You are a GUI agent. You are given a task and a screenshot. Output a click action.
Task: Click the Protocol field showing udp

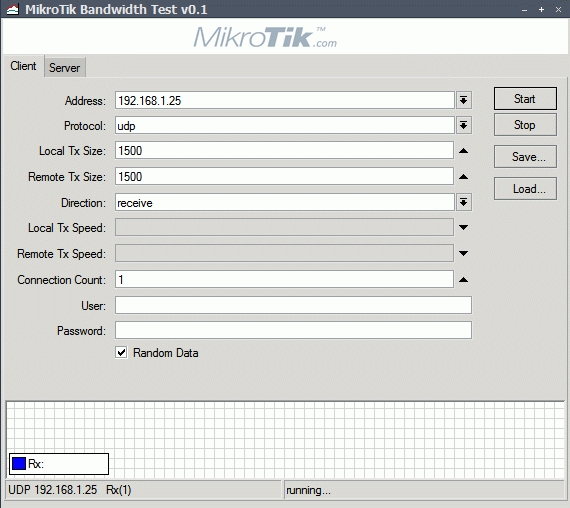(285, 126)
